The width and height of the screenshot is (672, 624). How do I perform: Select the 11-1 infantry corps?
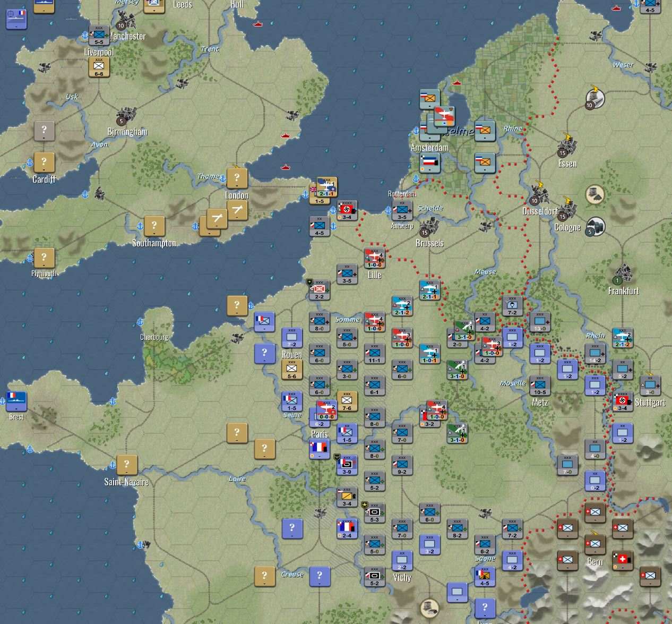(x=374, y=354)
